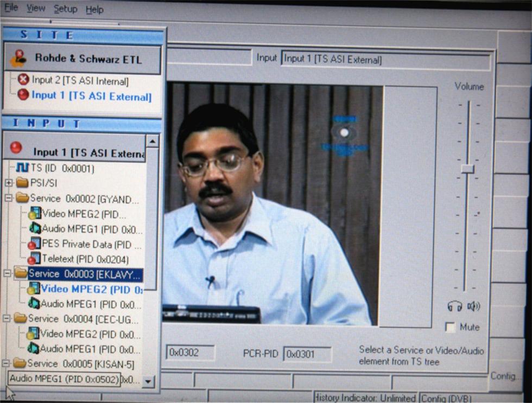Click the Audio MPEG1 icon under Service 0x0002
This screenshot has width=532, height=403.
point(35,228)
